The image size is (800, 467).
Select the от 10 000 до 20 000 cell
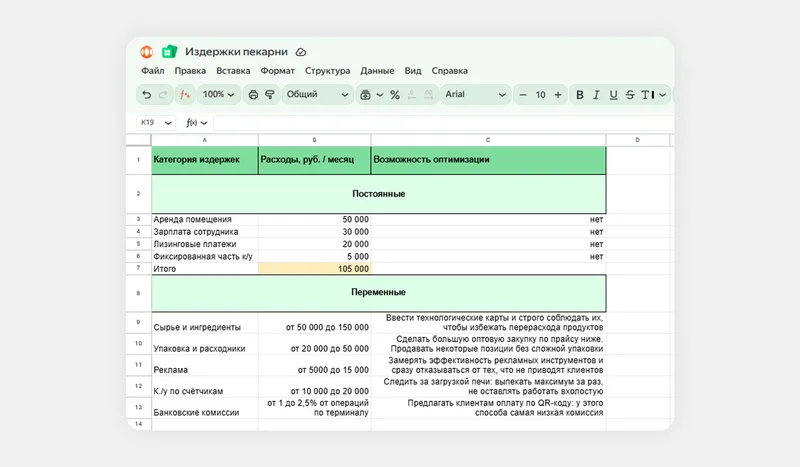tap(314, 387)
